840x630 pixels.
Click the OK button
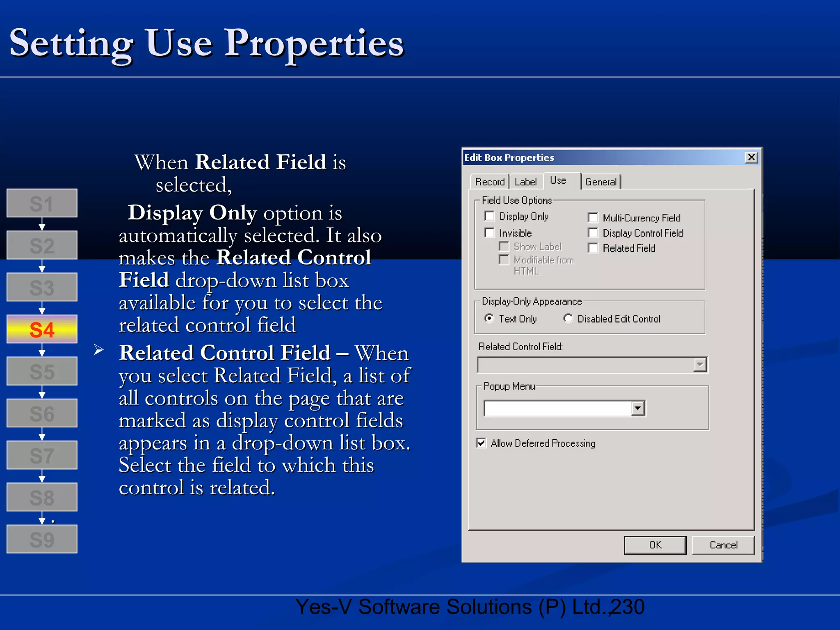tap(655, 545)
